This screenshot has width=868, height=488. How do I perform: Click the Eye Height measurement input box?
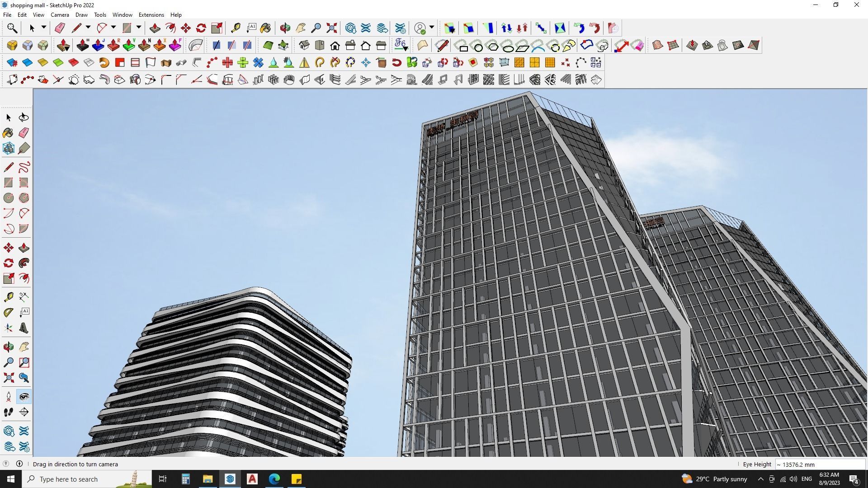point(820,465)
